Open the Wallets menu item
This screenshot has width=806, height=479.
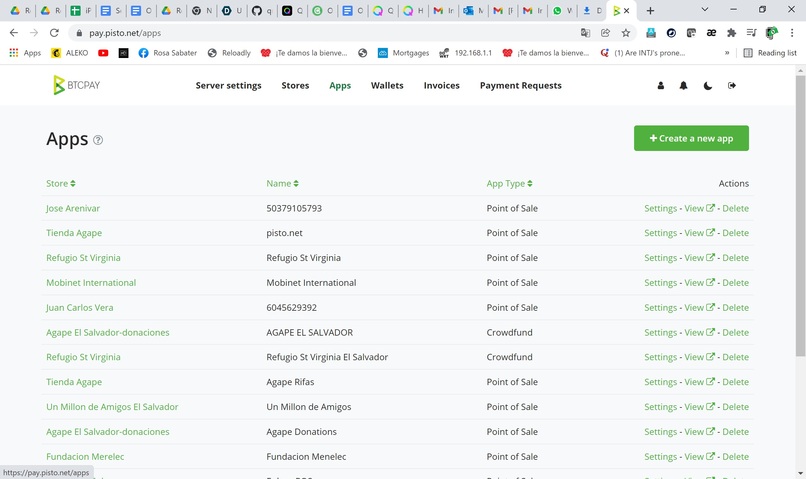[x=387, y=85]
